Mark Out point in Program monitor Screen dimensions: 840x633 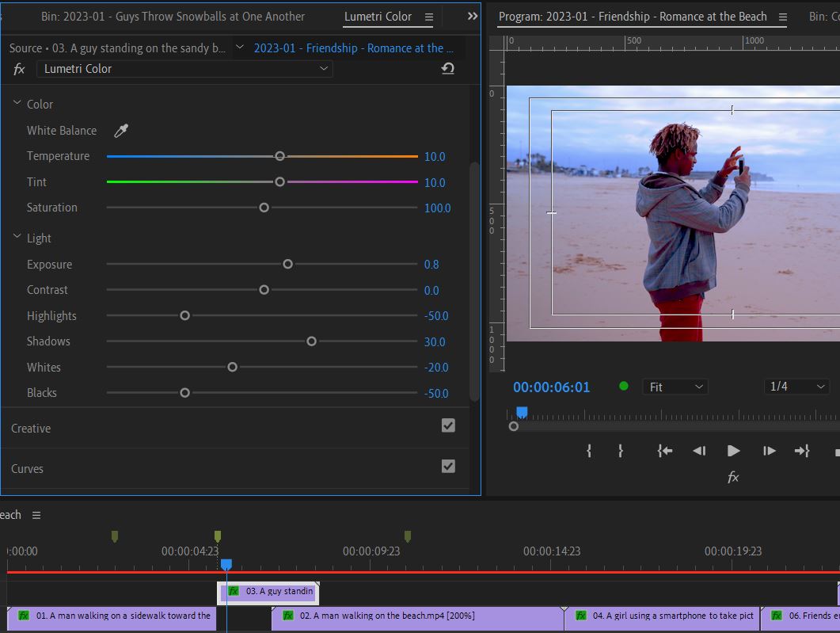(621, 451)
